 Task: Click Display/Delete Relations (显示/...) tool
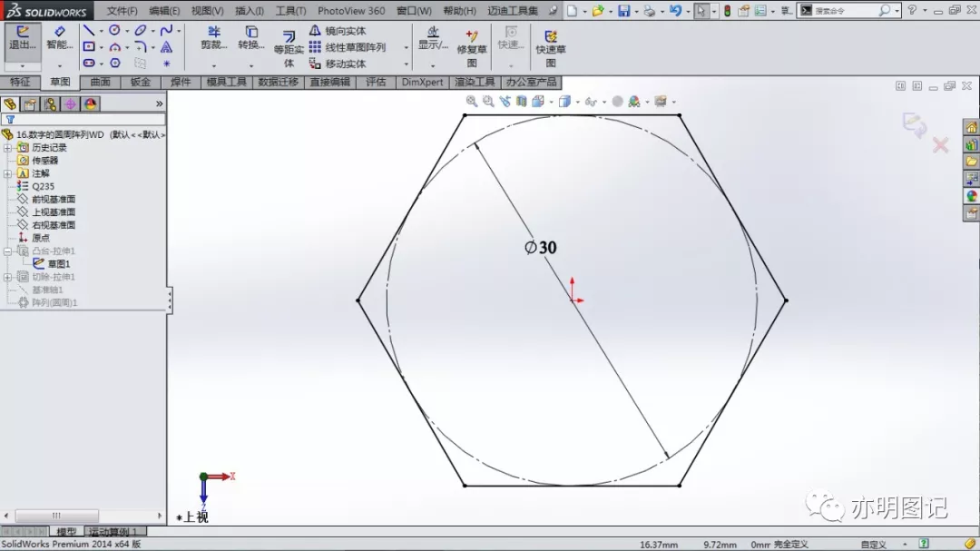[x=433, y=37]
